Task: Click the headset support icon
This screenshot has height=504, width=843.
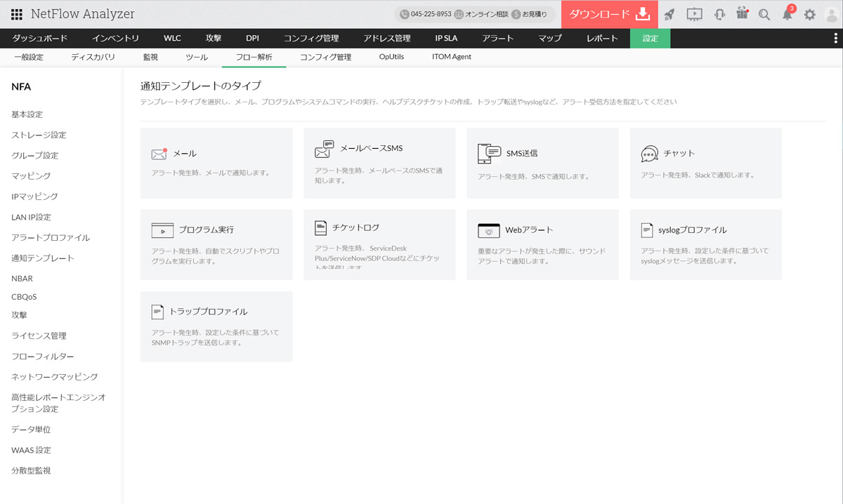Action: coord(719,14)
